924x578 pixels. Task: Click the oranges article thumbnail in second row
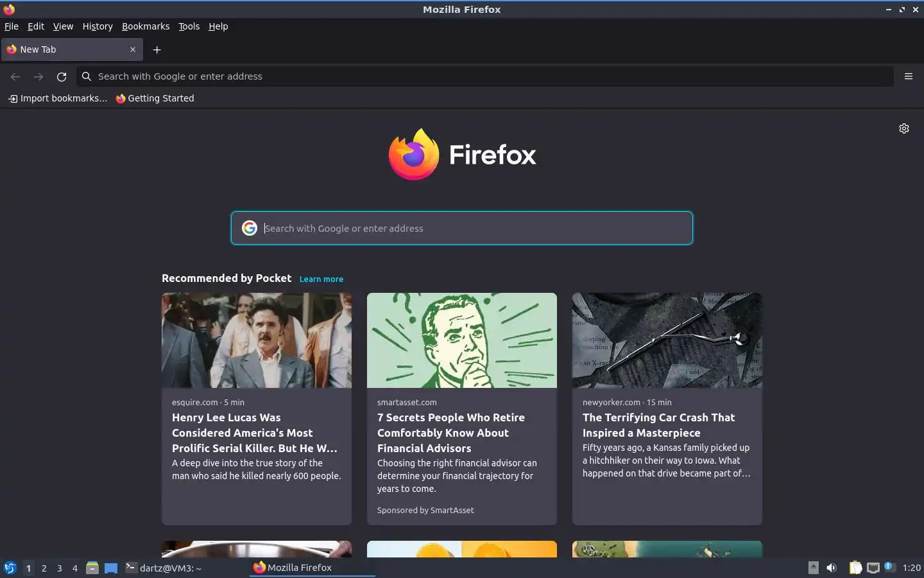pos(462,549)
